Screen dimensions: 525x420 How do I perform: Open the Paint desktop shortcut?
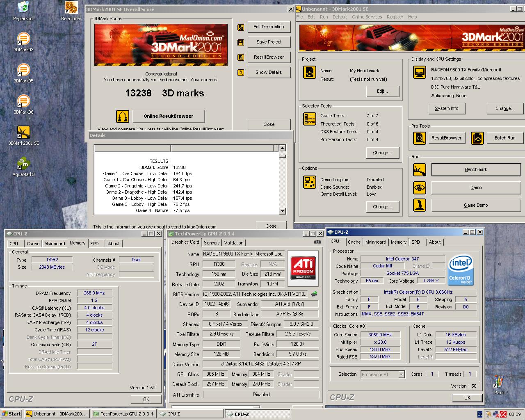[x=499, y=385]
